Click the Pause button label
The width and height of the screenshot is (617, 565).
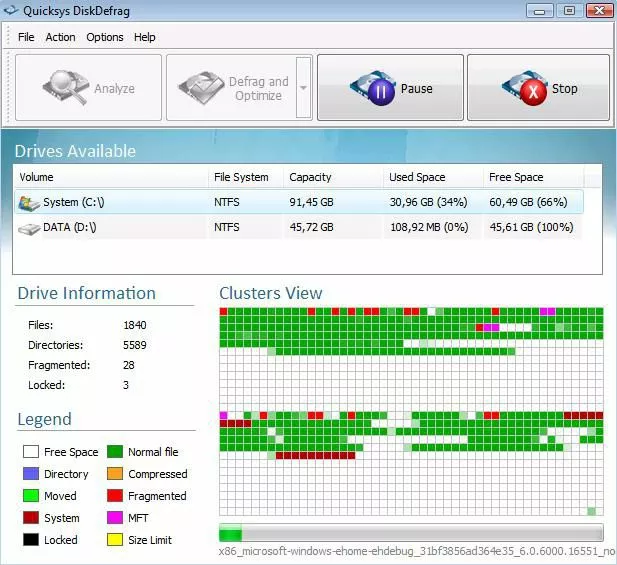pos(416,89)
